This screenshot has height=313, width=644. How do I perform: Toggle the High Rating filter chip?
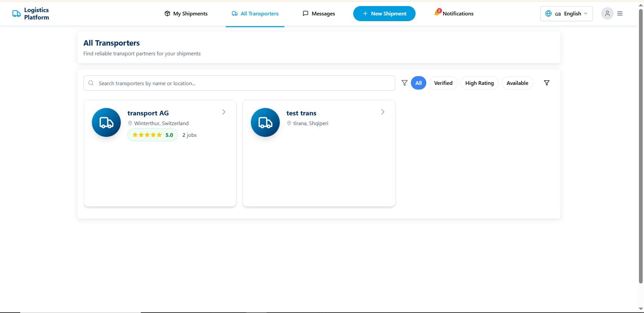(479, 83)
